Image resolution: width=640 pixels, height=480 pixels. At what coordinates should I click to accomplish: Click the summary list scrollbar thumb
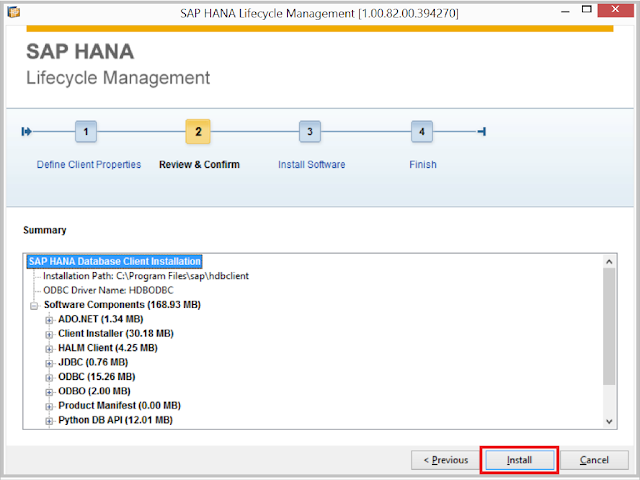609,327
